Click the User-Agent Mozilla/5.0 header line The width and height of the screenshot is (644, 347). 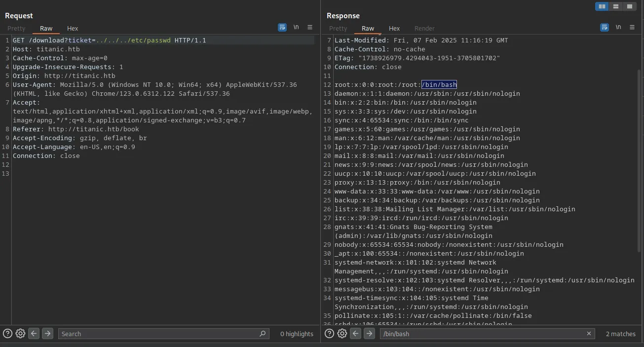(155, 89)
